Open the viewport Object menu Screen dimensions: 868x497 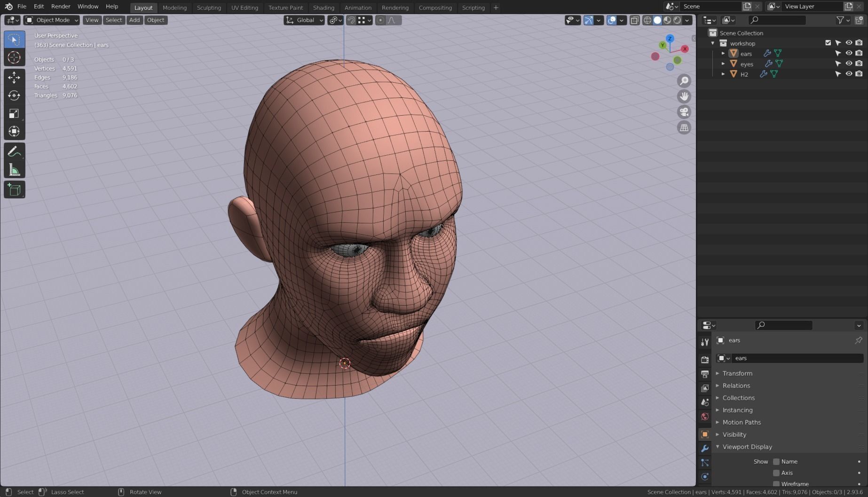[156, 20]
